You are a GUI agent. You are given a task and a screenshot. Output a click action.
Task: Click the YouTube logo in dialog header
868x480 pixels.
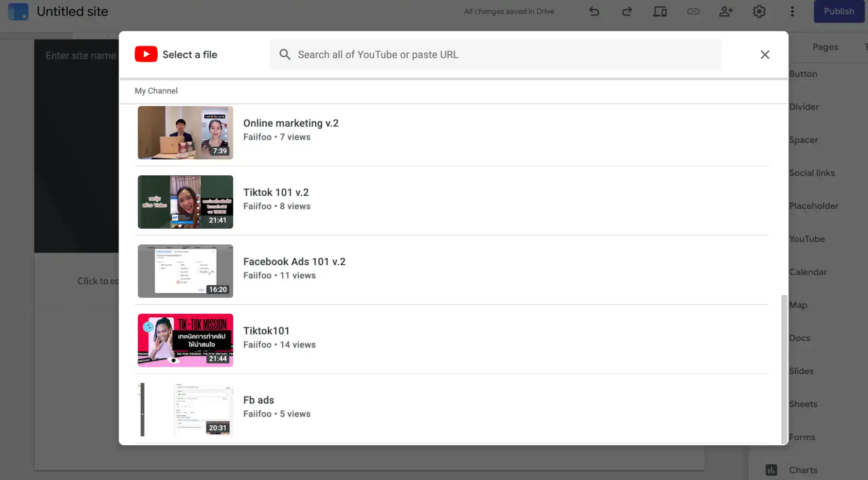(146, 54)
